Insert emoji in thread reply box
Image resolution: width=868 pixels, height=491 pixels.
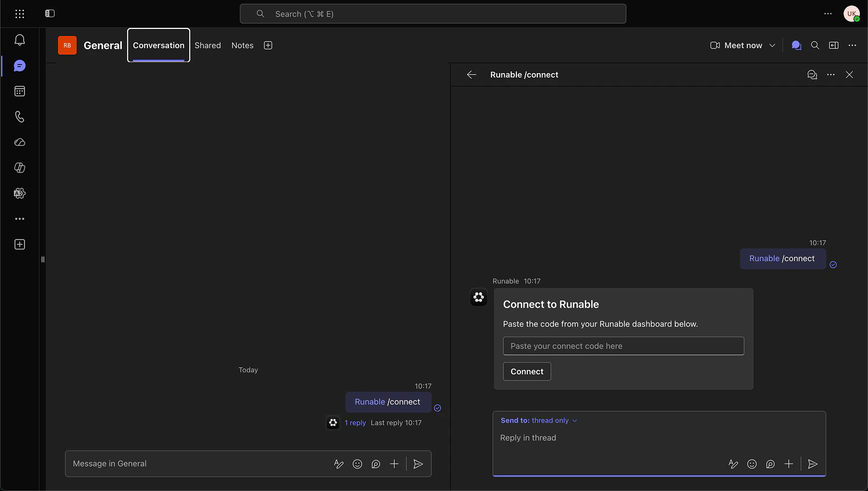tap(752, 464)
